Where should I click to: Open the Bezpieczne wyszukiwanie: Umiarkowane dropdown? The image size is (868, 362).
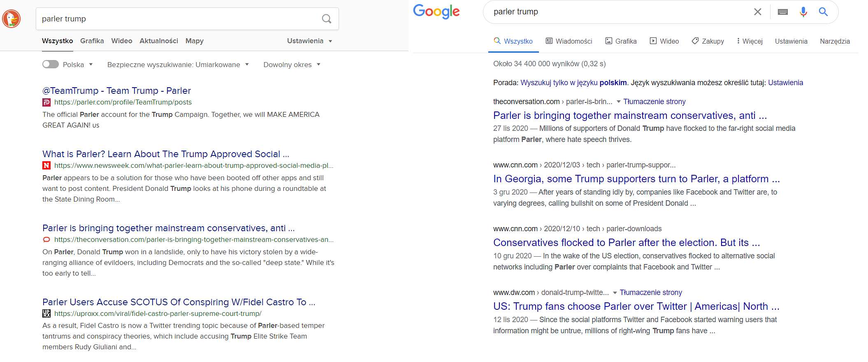(x=178, y=65)
